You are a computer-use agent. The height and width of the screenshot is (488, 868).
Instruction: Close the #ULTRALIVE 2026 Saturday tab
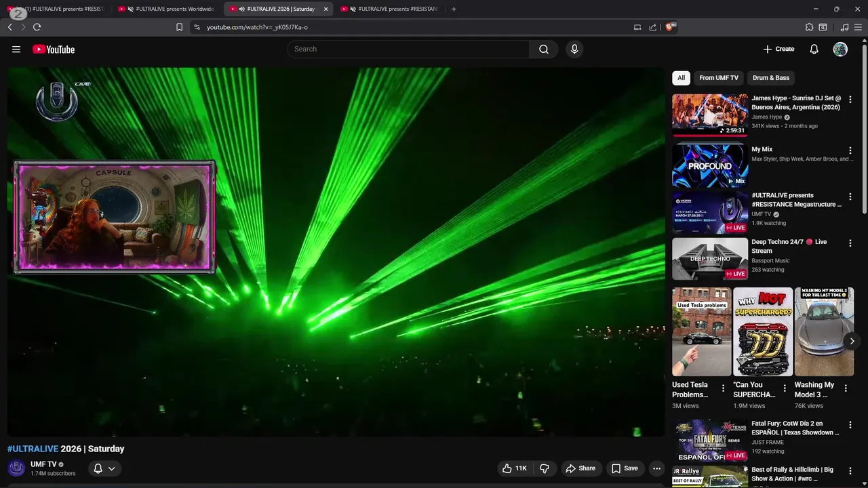[325, 9]
